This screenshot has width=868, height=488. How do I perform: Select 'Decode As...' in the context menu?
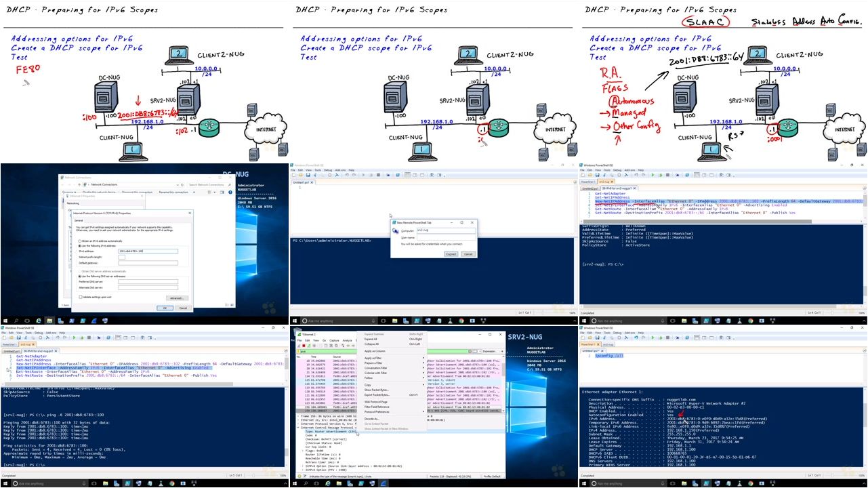(373, 419)
